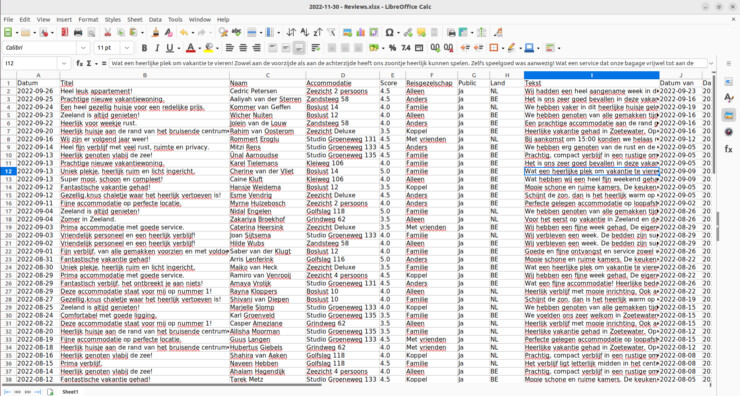Image resolution: width=740 pixels, height=396 pixels.
Task: Click the Clear Direct Formatting icon
Action: click(168, 33)
